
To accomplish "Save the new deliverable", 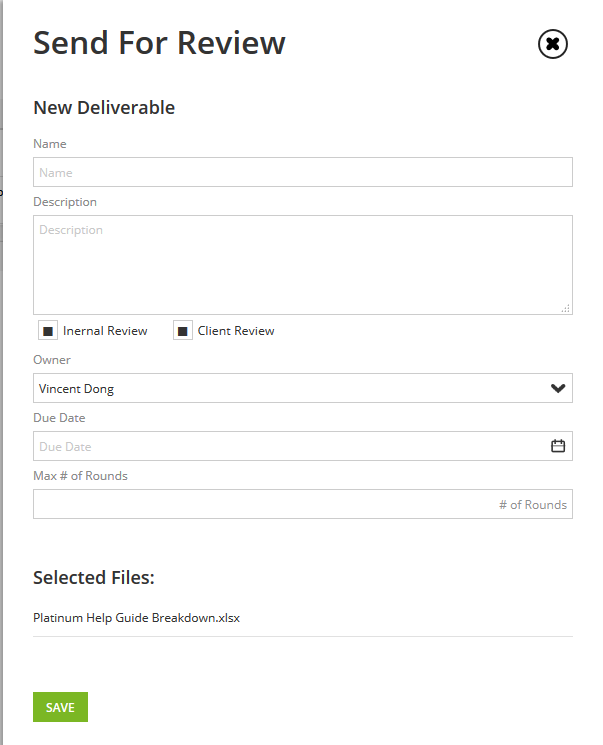I will [60, 707].
